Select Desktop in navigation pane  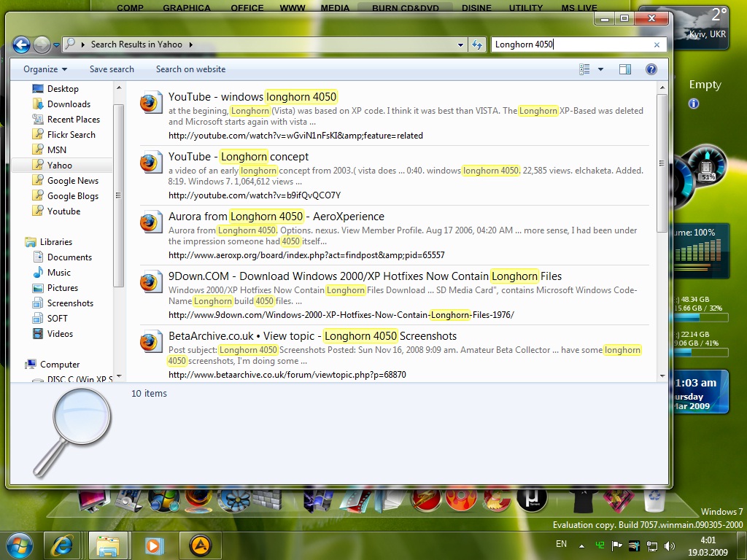pyautogui.click(x=62, y=89)
